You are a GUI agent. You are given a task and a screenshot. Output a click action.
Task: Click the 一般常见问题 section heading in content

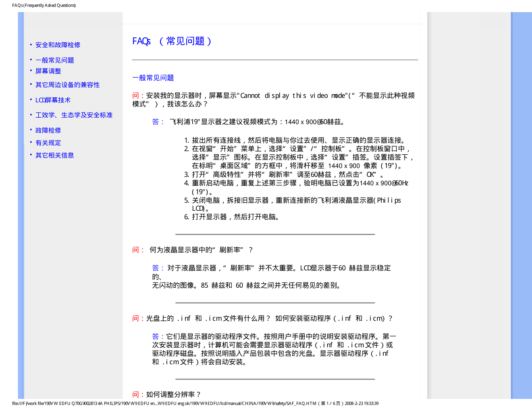coord(153,78)
